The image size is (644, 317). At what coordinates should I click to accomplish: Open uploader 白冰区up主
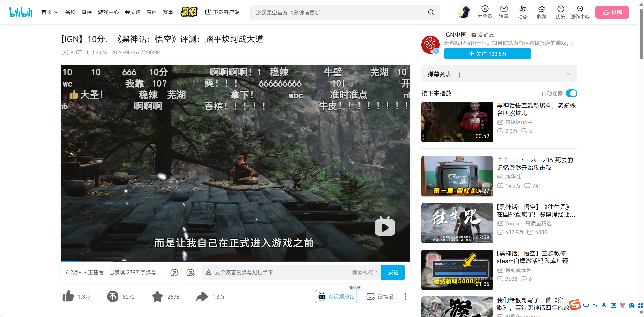tap(519, 122)
